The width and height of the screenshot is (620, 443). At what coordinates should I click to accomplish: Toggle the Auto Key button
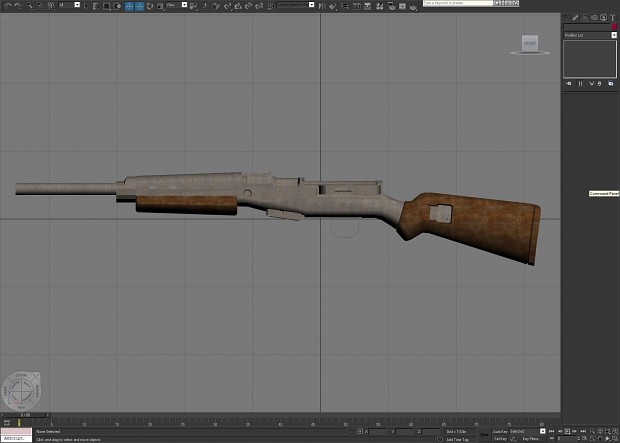pyautogui.click(x=501, y=431)
